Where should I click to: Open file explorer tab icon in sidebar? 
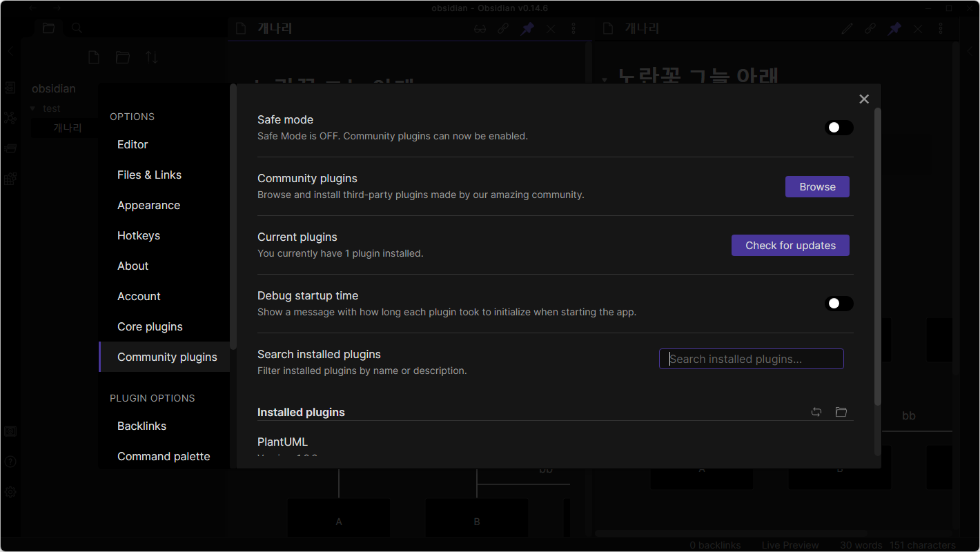pos(48,28)
